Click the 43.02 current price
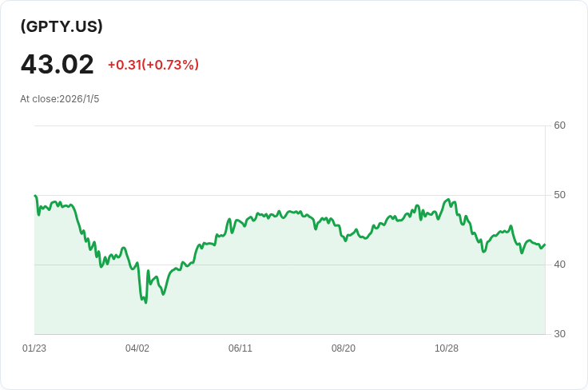 pos(57,64)
